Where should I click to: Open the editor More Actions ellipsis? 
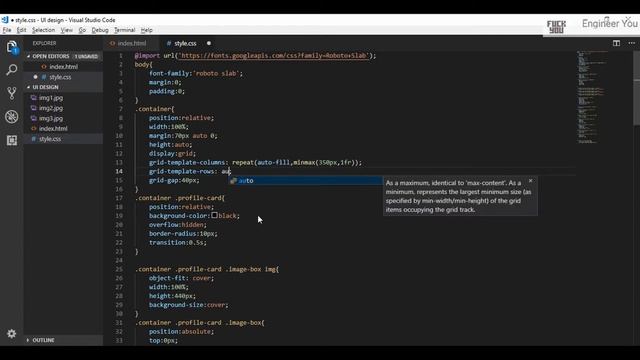631,43
